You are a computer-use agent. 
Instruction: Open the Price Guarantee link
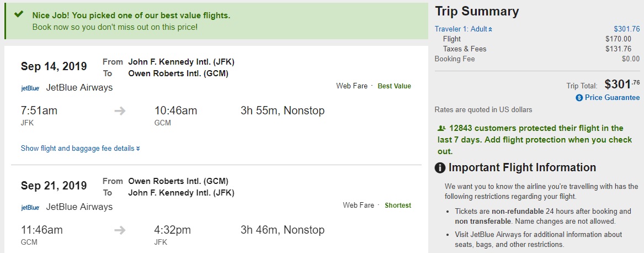pyautogui.click(x=612, y=98)
